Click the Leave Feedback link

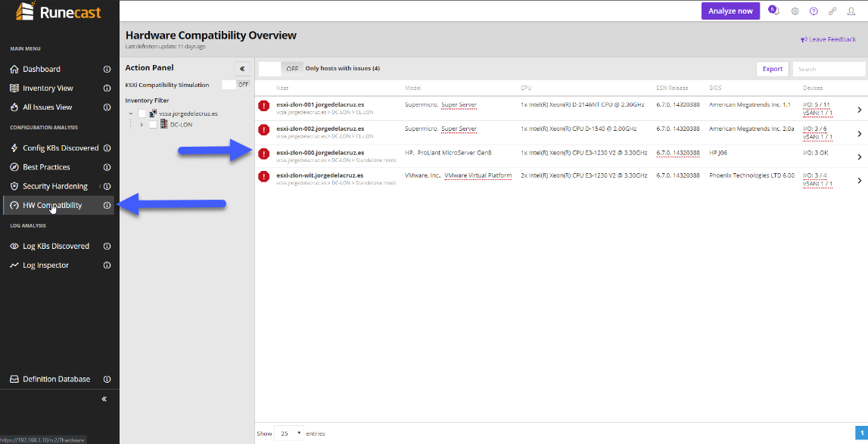pyautogui.click(x=828, y=39)
